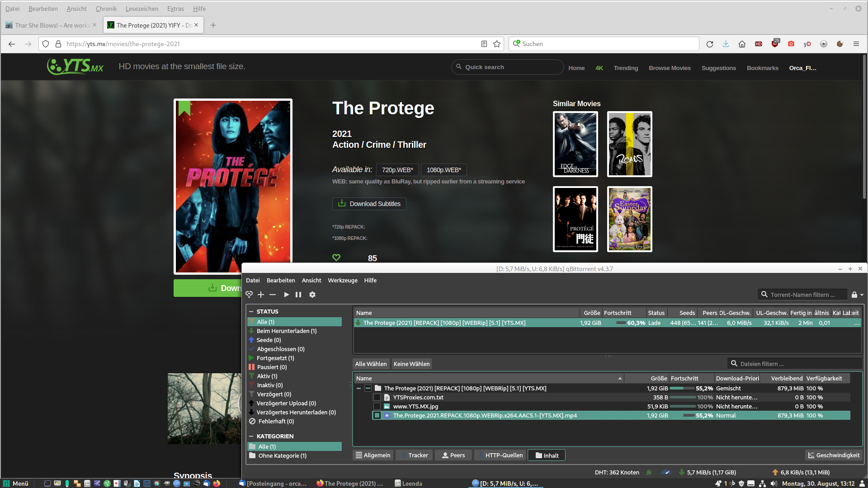Resume torrents with the play icon

(x=286, y=295)
